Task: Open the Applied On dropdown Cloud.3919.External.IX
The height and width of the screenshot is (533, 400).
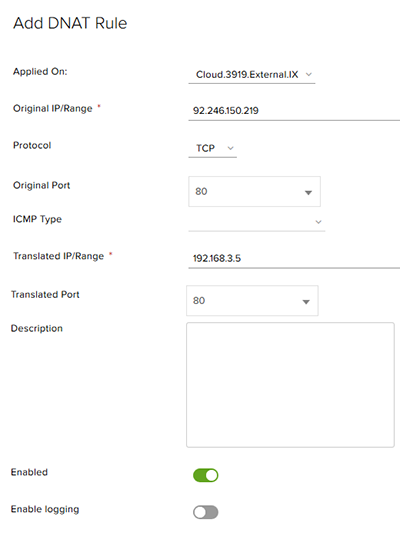Action: coord(251,74)
